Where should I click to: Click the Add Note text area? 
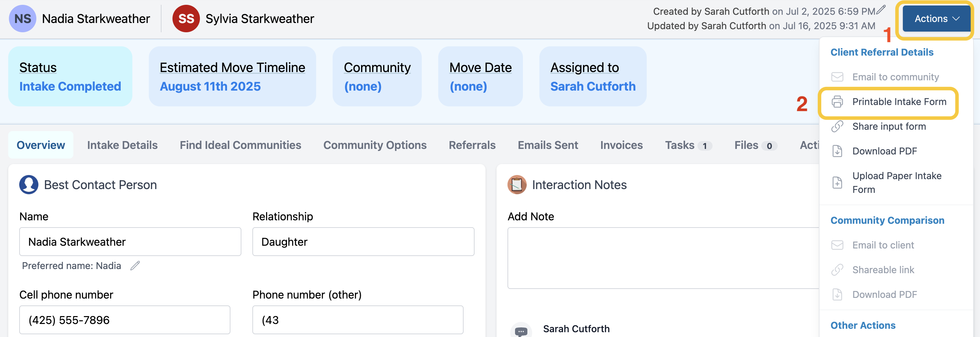663,258
